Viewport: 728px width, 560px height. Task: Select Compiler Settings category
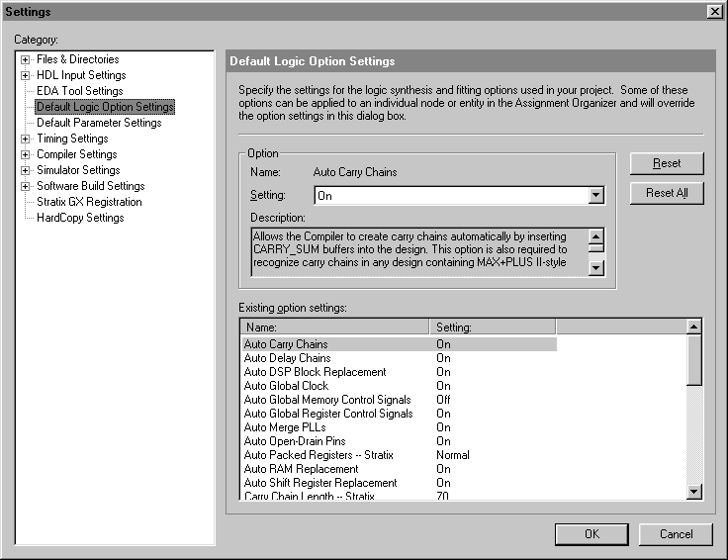click(76, 154)
